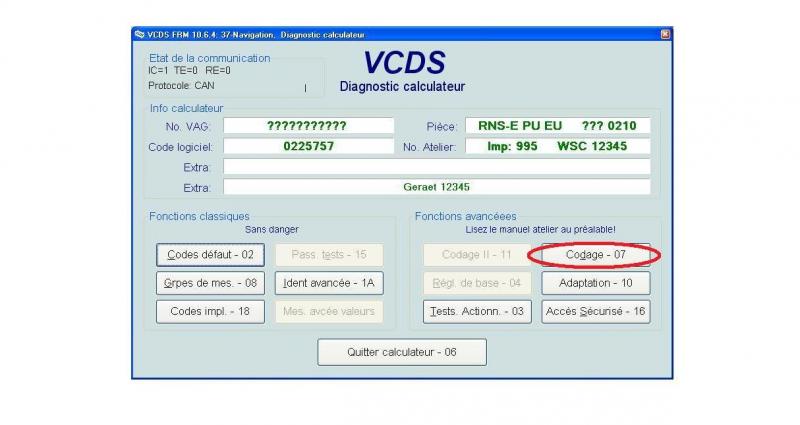Open Accès Sécurisé - 16
Viewport: 800px width, 425px height.
(x=595, y=312)
